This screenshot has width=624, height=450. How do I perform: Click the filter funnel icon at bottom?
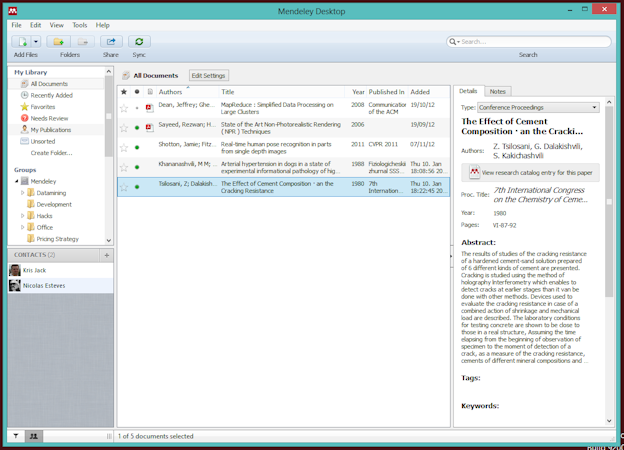(16, 436)
